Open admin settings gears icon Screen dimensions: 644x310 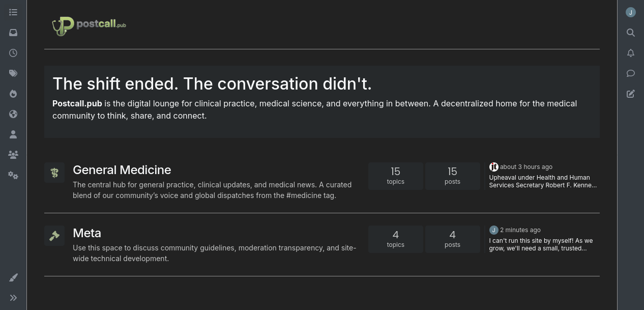pyautogui.click(x=13, y=175)
